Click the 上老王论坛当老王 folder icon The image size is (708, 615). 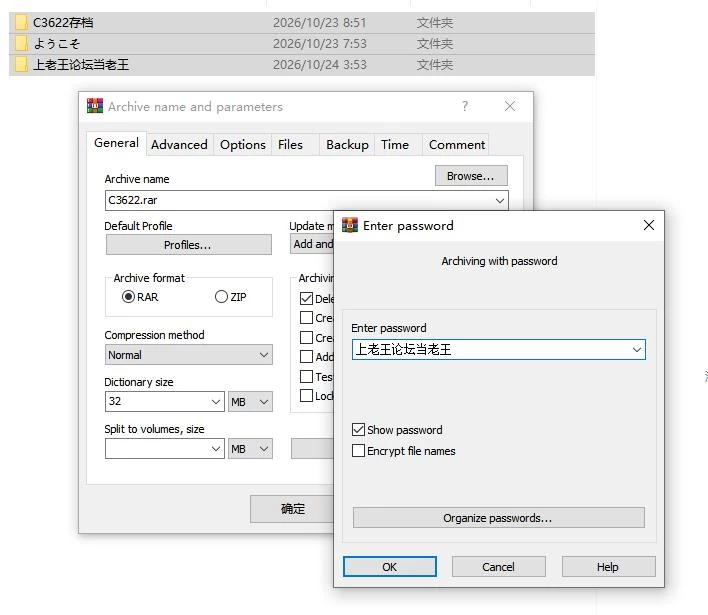pyautogui.click(x=21, y=65)
